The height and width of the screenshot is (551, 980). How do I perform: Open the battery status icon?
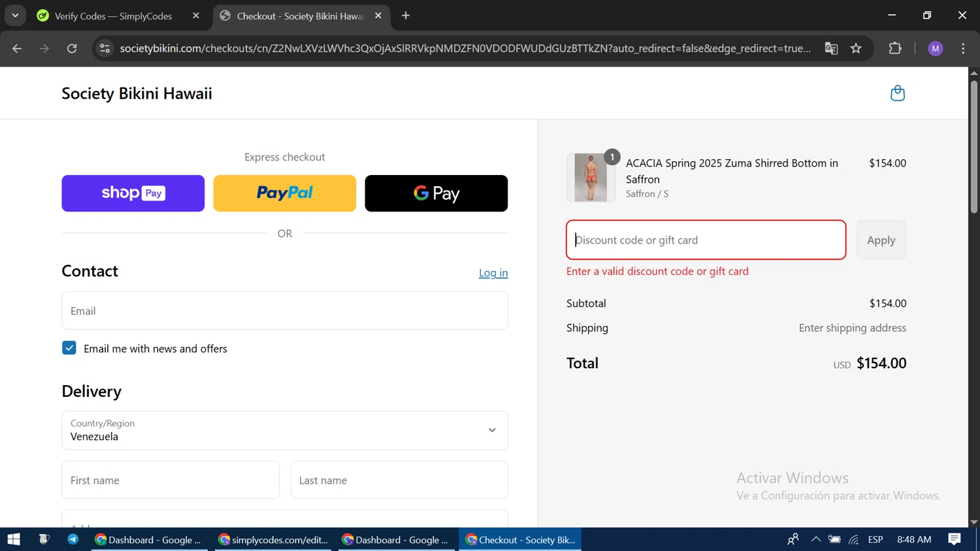click(834, 539)
